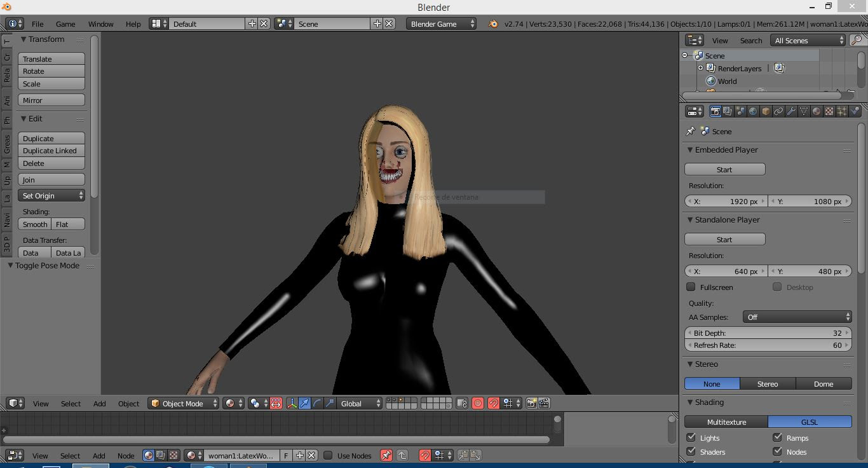Open the Object Data triangle tab
Screen dimensions: 868x468
tap(804, 111)
